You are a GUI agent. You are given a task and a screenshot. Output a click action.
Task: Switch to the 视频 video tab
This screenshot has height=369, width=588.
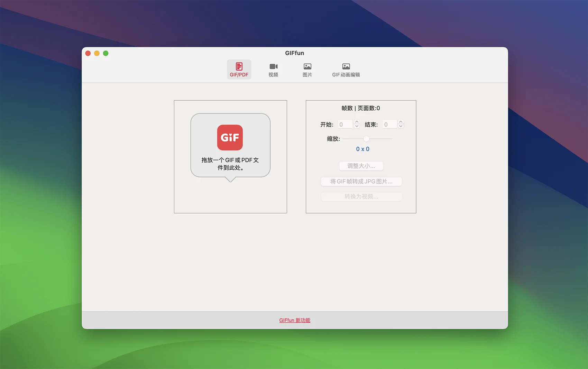(273, 70)
